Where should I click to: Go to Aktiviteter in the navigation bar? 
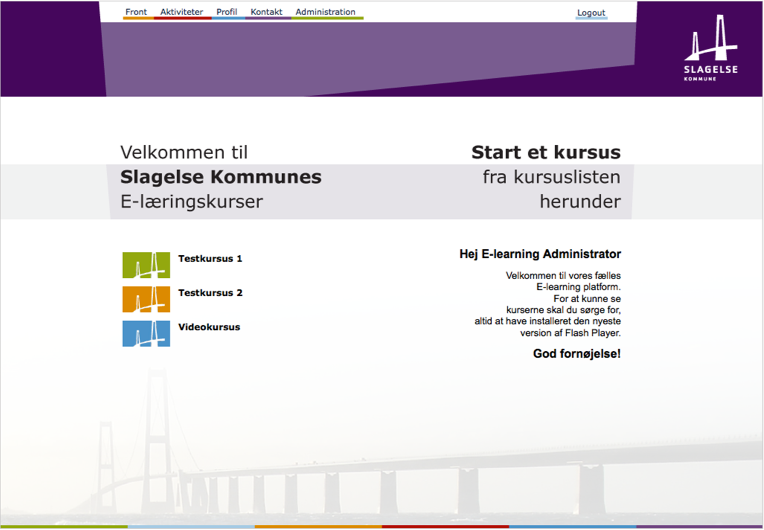(181, 12)
